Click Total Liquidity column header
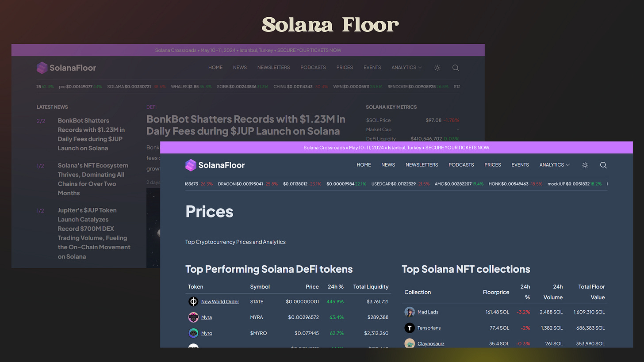 coord(371,286)
